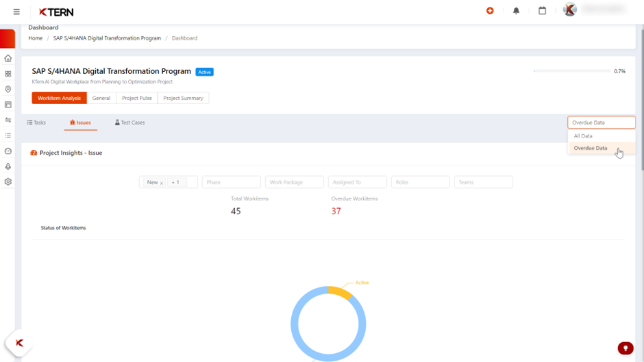Open the list icon in sidebar
644x362 pixels.
[8, 135]
